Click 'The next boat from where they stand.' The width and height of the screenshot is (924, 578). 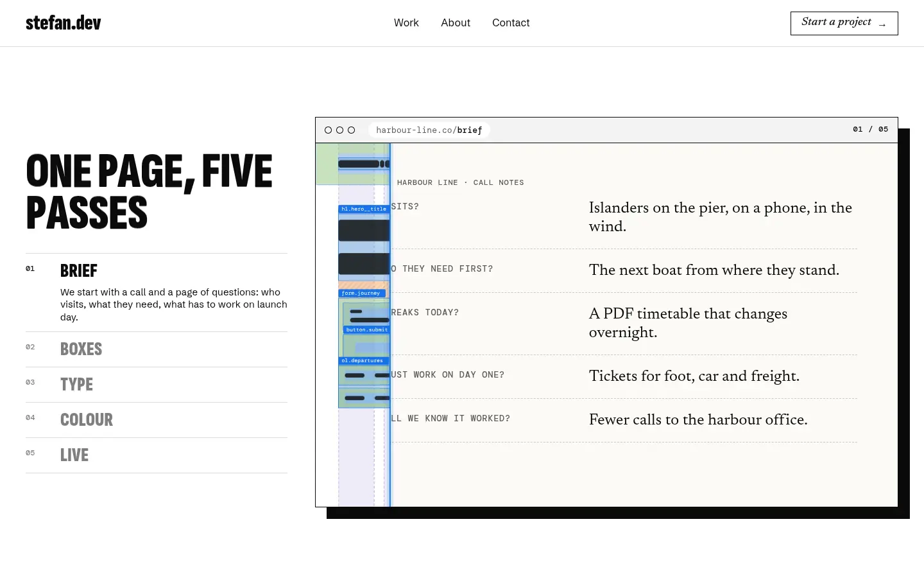point(714,270)
